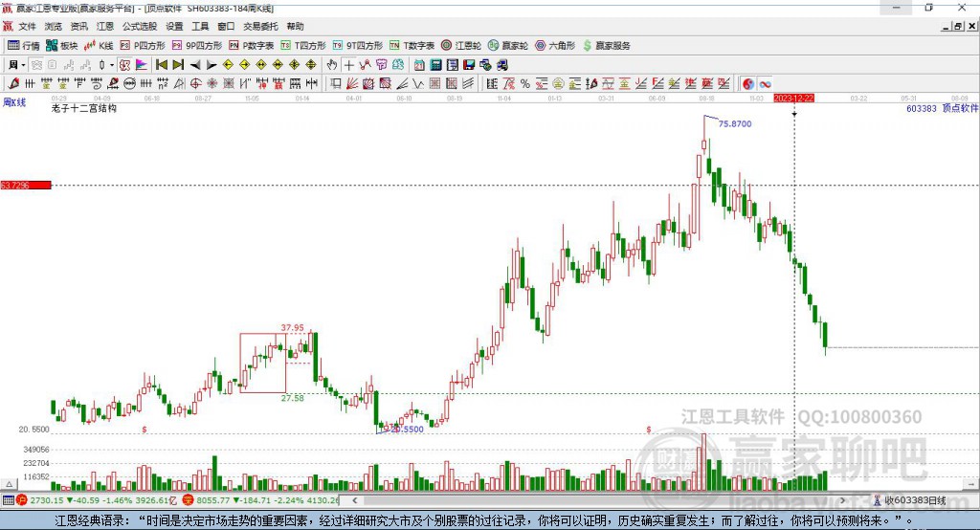
Task: Click the horizontal scrollbar right arrow
Action: click(x=842, y=500)
